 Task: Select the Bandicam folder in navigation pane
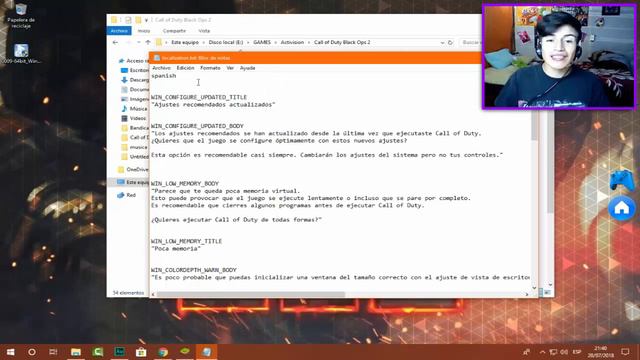point(135,128)
